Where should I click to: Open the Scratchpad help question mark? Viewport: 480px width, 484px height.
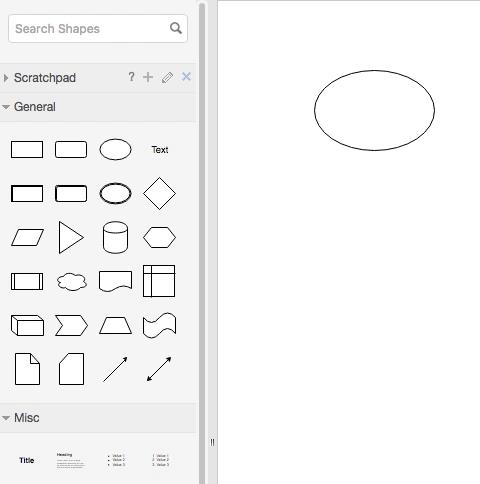tap(131, 77)
